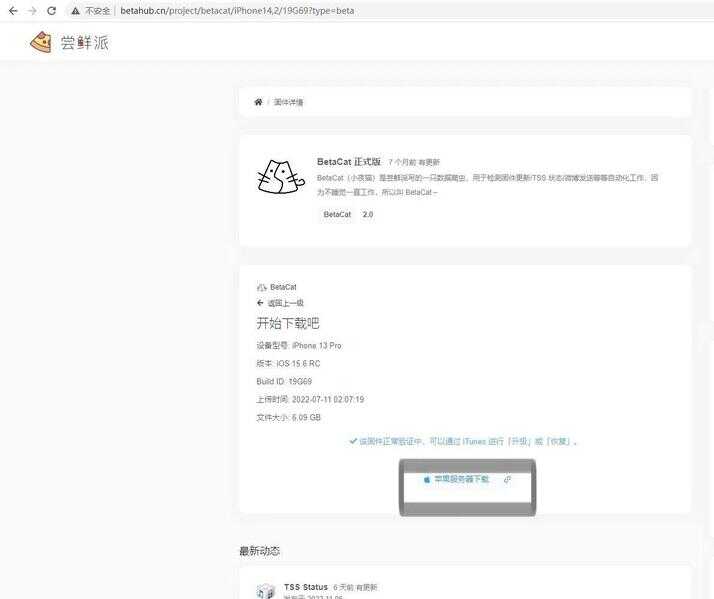Image resolution: width=714 pixels, height=599 pixels.
Task: Click the browser forward arrow
Action: click(x=32, y=10)
